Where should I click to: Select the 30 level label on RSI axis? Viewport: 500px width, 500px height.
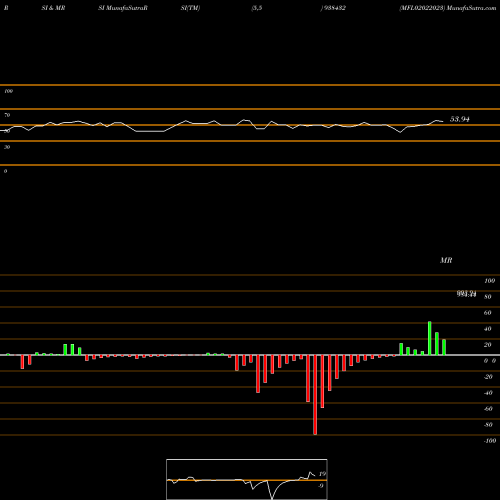(7, 147)
